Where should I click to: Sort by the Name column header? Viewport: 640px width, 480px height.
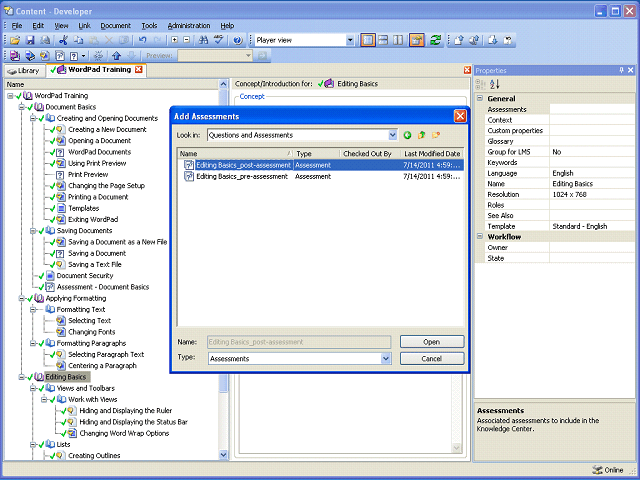click(x=236, y=154)
